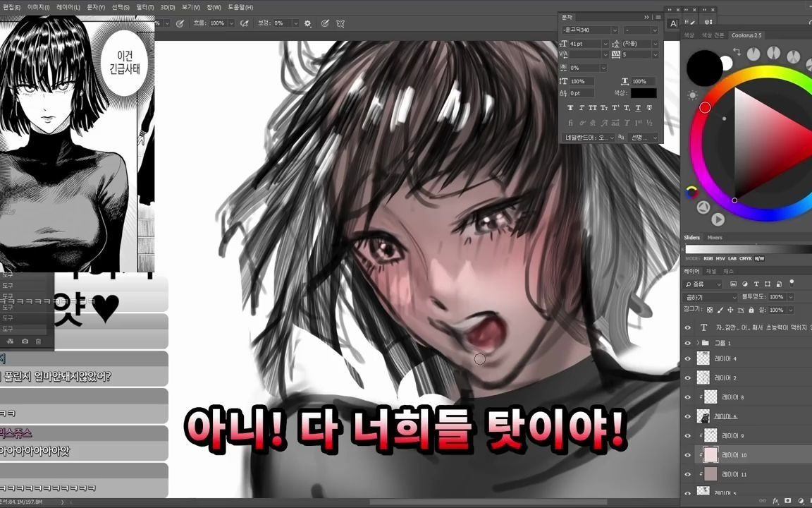This screenshot has width=812, height=508.
Task: Select CMYK slider mode in Coolorus
Action: point(746,258)
